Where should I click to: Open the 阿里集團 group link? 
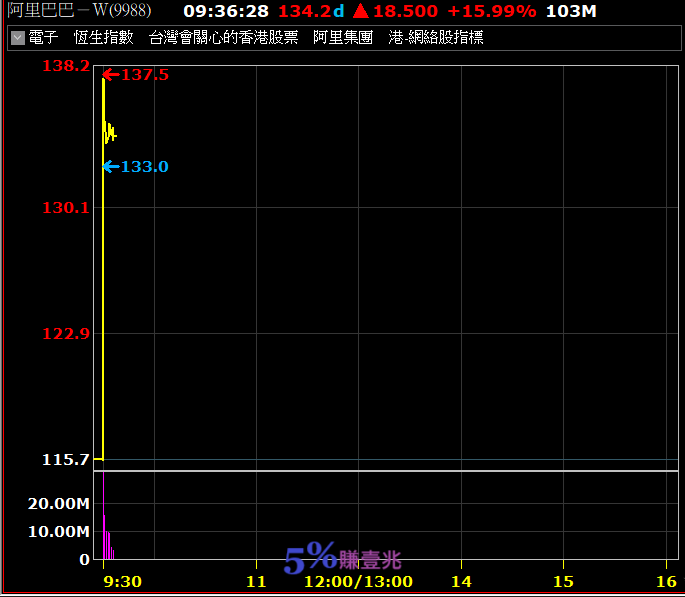(x=343, y=38)
